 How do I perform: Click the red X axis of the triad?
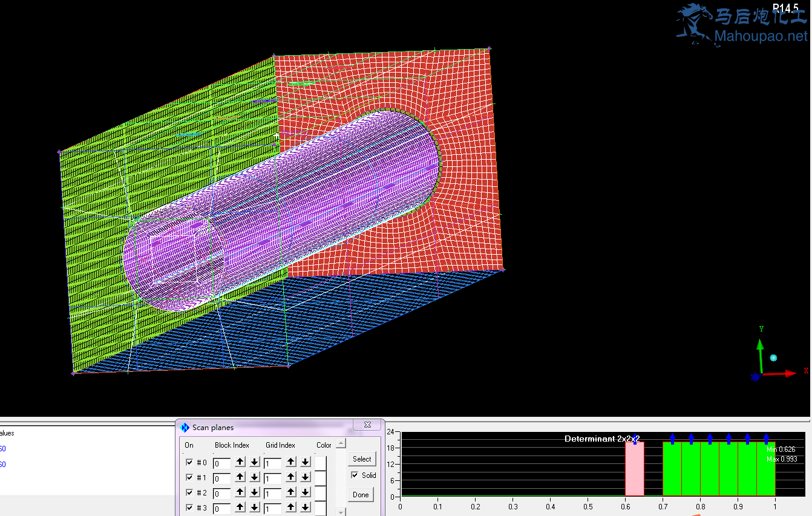781,374
